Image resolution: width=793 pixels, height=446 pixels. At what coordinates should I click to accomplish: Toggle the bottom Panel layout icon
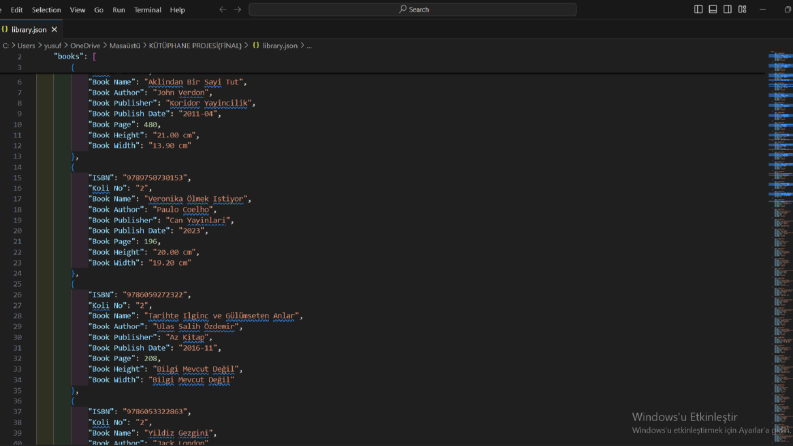(713, 10)
